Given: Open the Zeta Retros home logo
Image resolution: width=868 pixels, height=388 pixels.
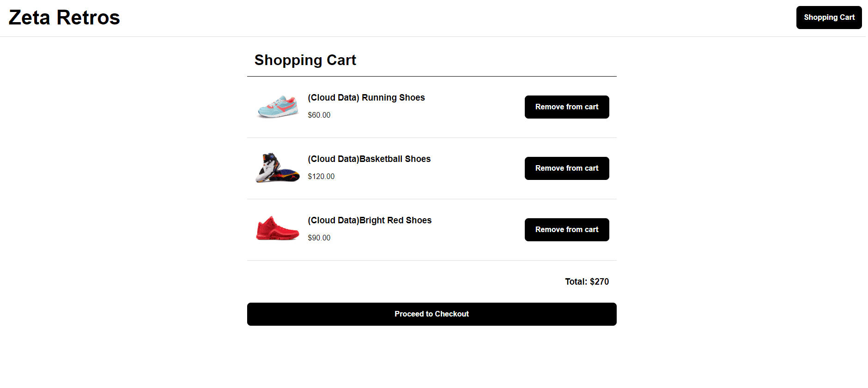Looking at the screenshot, I should coord(64,18).
